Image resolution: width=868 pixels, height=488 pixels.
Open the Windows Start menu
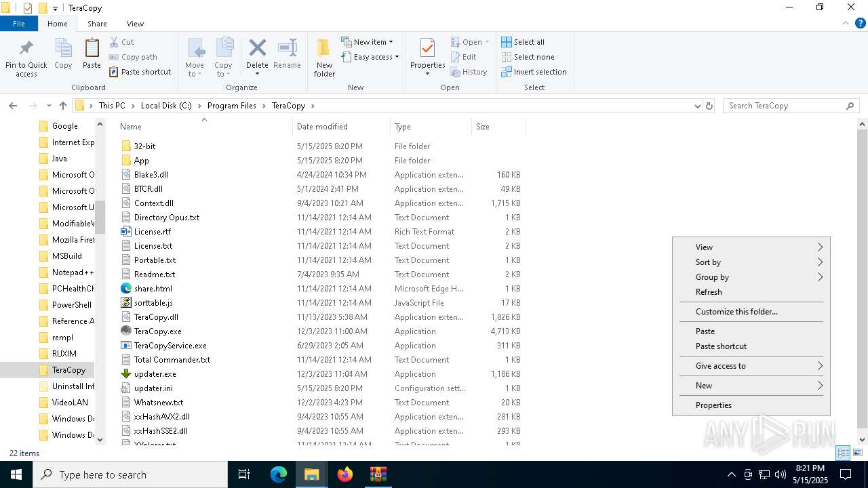(x=16, y=474)
